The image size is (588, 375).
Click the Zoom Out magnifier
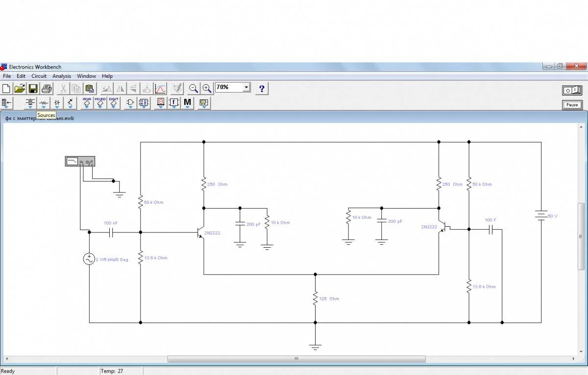[194, 88]
